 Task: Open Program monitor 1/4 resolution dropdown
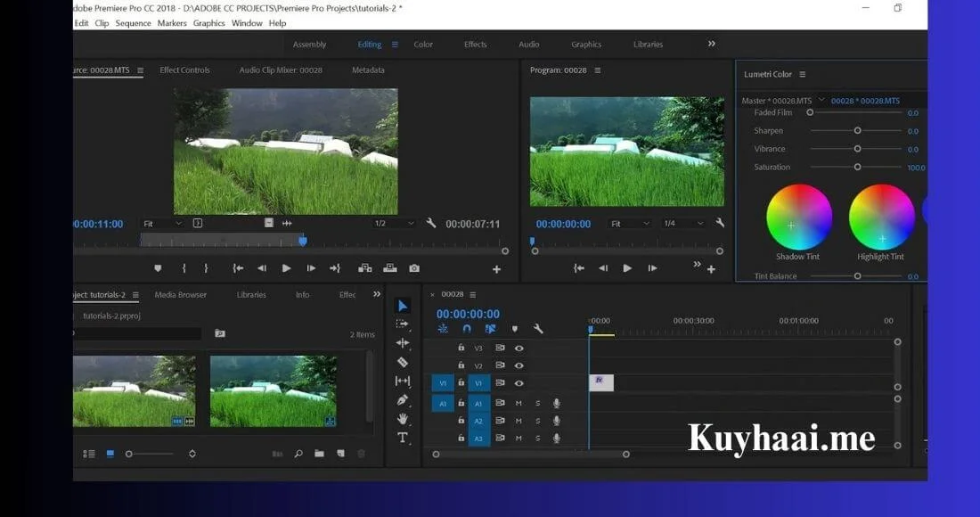(x=683, y=223)
